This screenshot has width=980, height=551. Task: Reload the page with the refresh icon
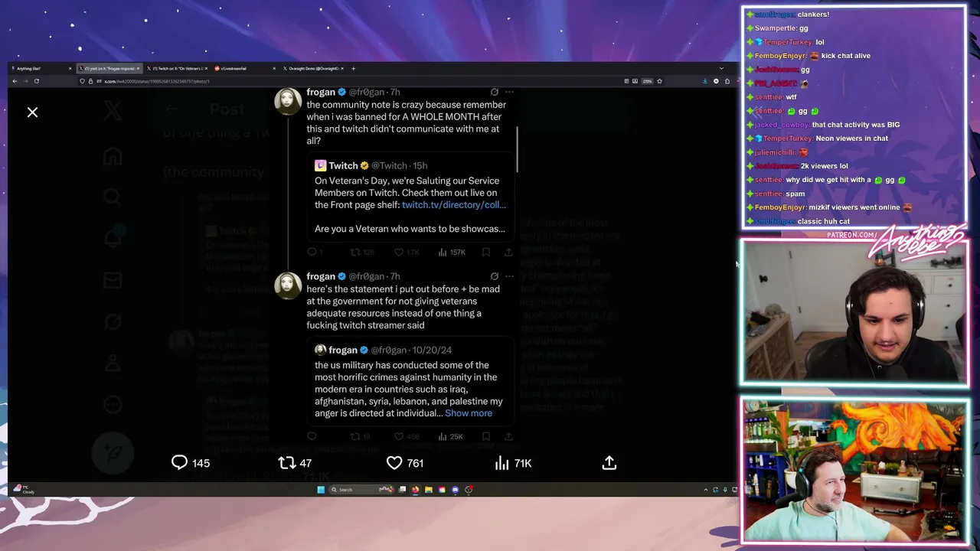[x=36, y=81]
